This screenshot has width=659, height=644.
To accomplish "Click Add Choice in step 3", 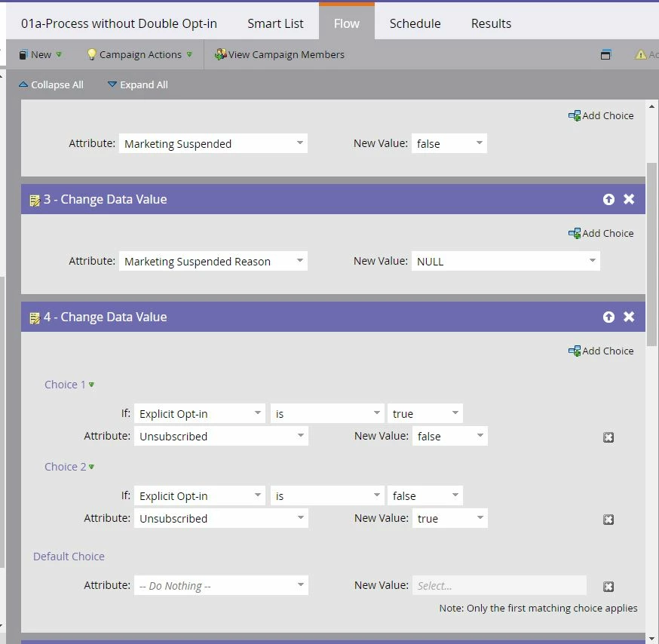I will [601, 233].
